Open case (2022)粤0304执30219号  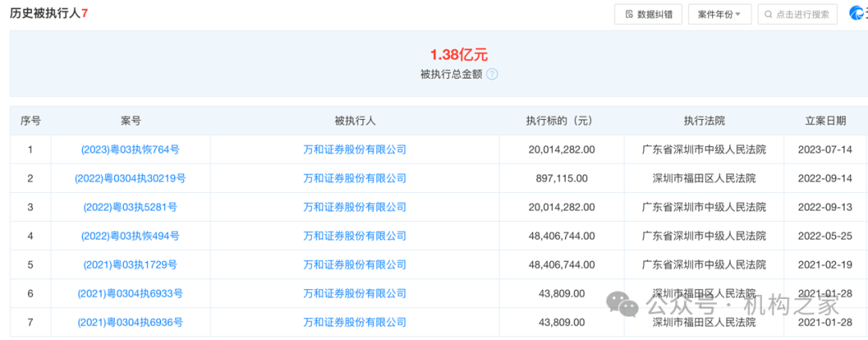pos(130,178)
